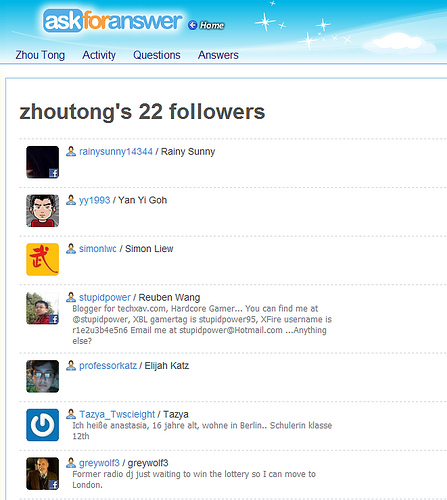
Task: Click Tazya's blue power-symbol avatar
Action: click(x=43, y=425)
